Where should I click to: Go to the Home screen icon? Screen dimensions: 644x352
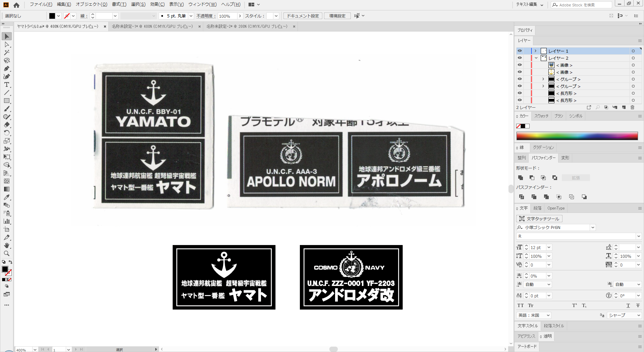tap(16, 5)
